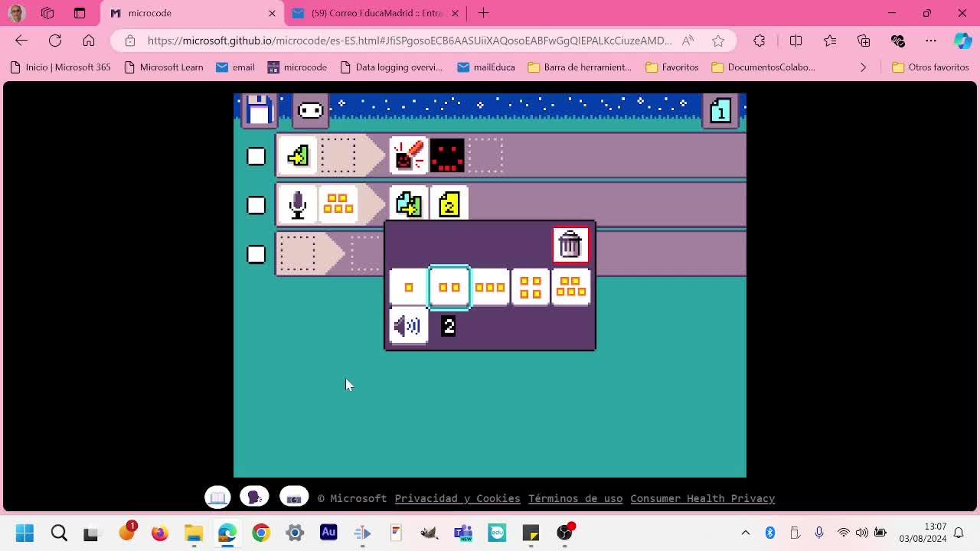
Task: Open the Microsoft Learn bookmark
Action: 163,67
